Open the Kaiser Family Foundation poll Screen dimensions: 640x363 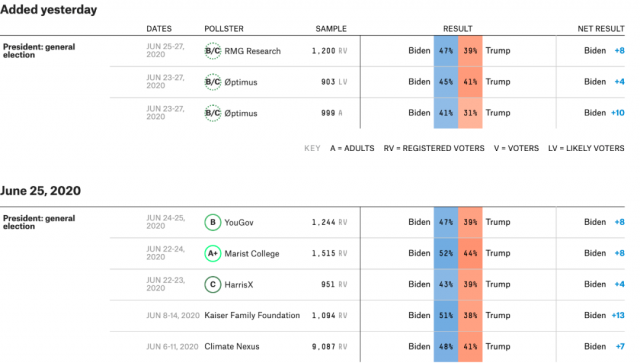click(252, 315)
